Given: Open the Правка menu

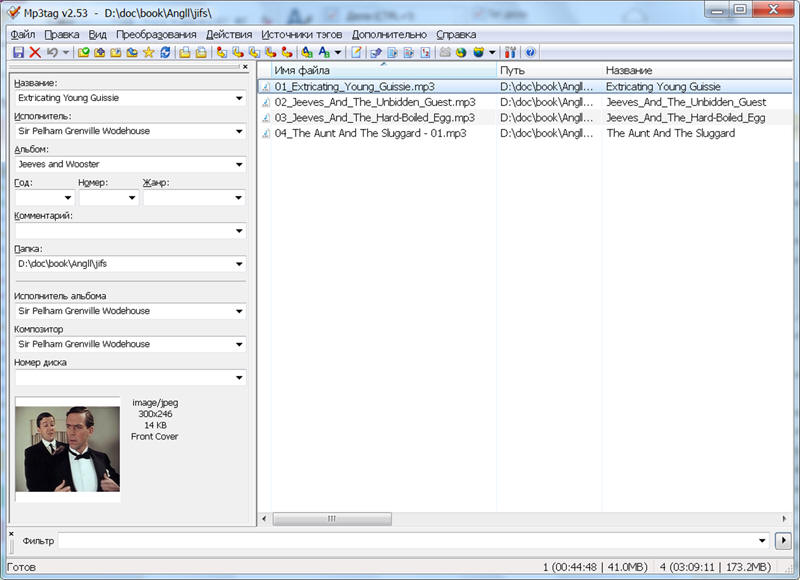Looking at the screenshot, I should pos(62,34).
